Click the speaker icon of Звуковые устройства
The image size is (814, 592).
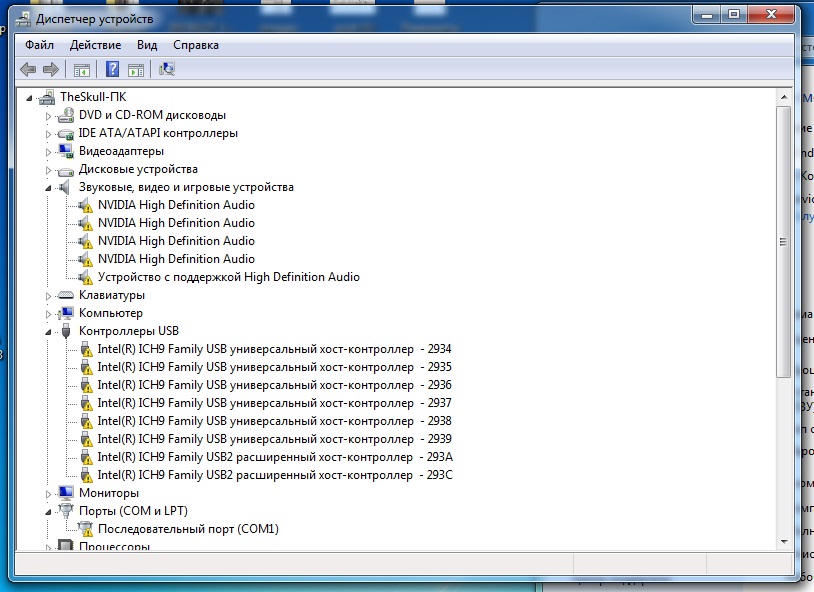[64, 187]
